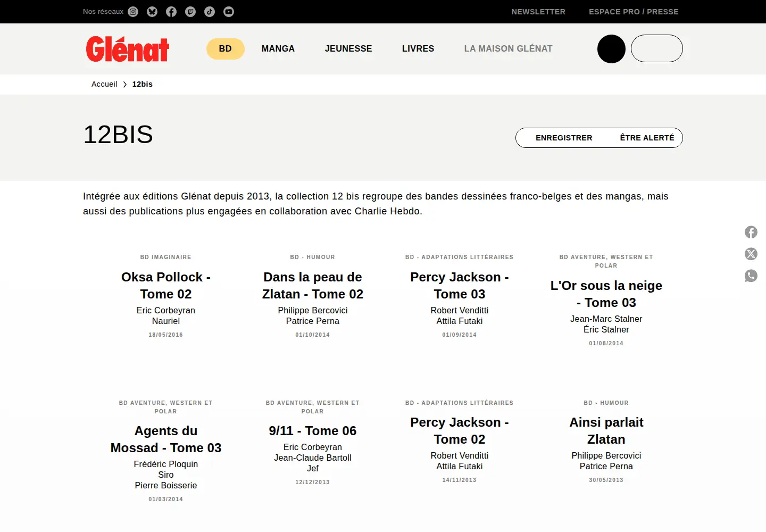Share this page via the WhatsApp button
Screen dimensions: 766x532
[751, 276]
